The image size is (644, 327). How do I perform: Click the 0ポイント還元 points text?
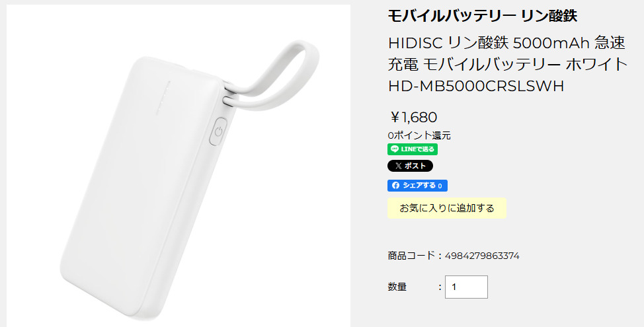[419, 135]
